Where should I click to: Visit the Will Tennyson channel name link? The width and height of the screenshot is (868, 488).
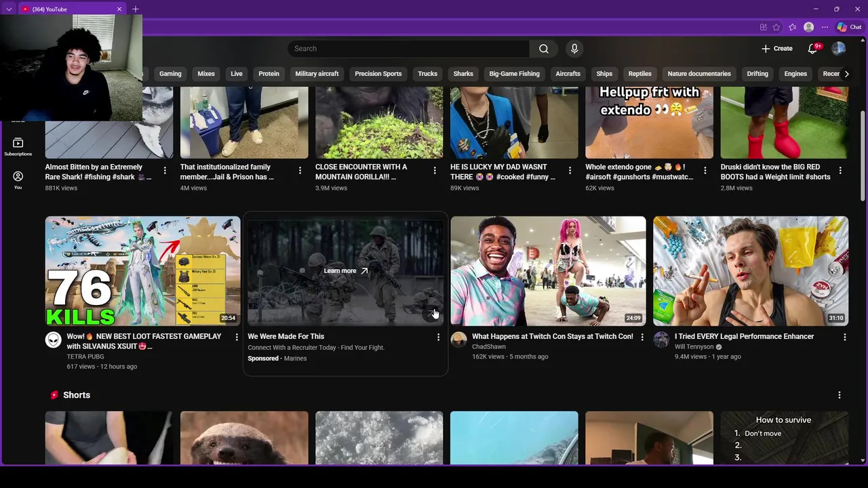694,346
